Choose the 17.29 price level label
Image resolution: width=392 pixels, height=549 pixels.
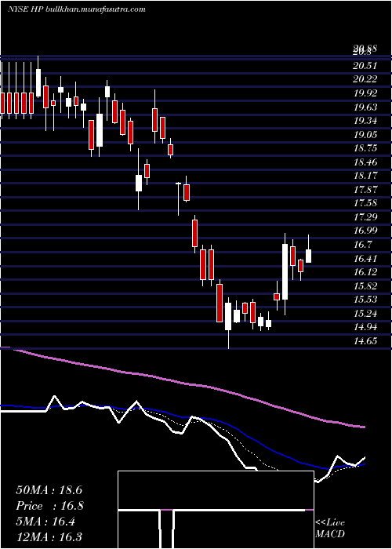pos(365,217)
